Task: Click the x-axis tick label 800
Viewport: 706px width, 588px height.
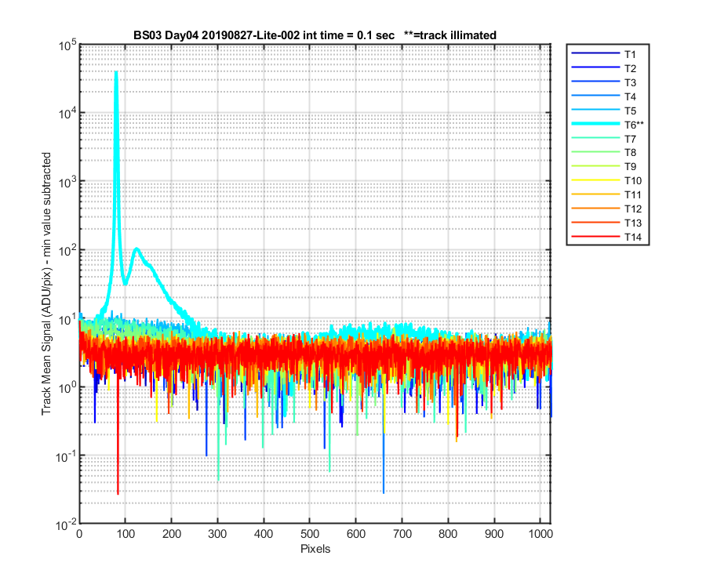Action: [448, 534]
